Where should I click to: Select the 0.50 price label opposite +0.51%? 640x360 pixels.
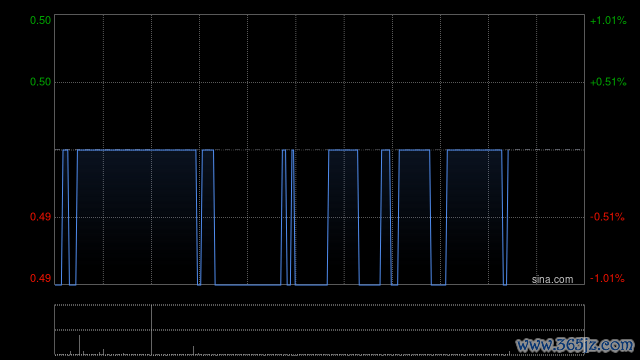point(40,82)
